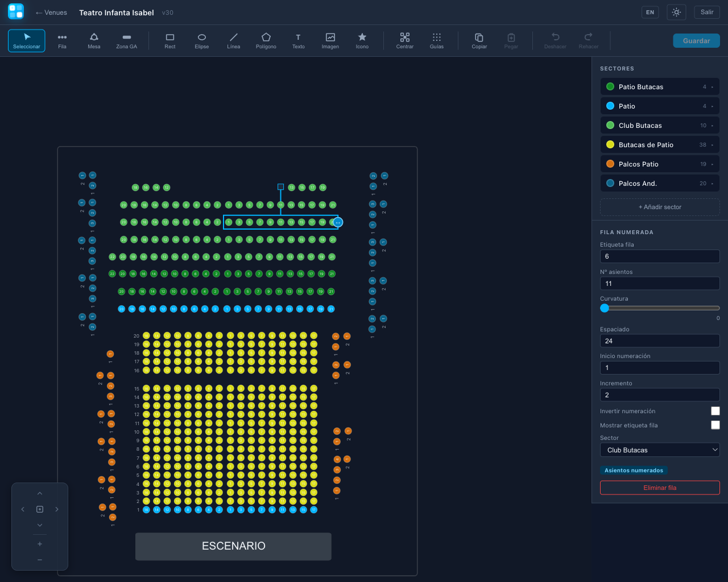Viewport: 728px width, 582px height.
Task: Click the Centrar toolbar icon
Action: (404, 40)
